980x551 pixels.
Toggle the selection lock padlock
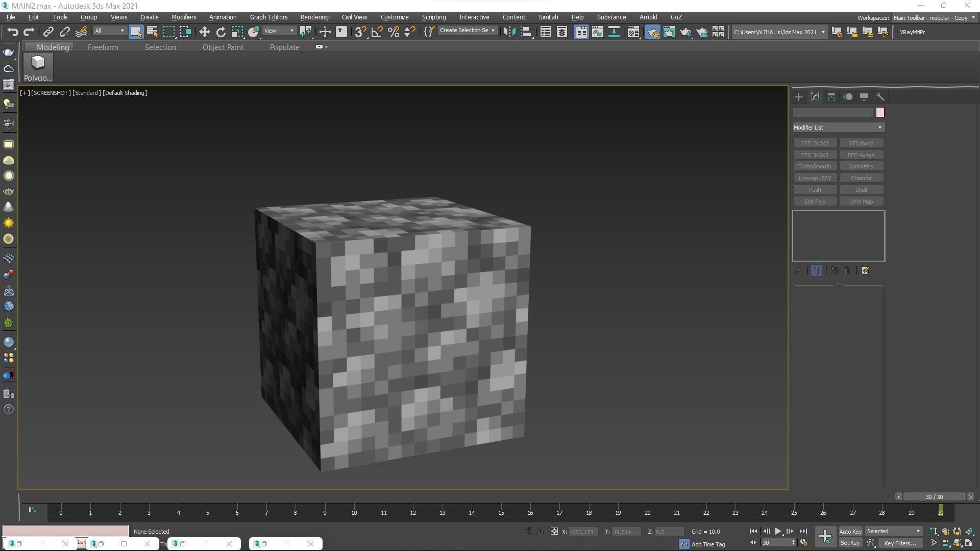tap(541, 532)
